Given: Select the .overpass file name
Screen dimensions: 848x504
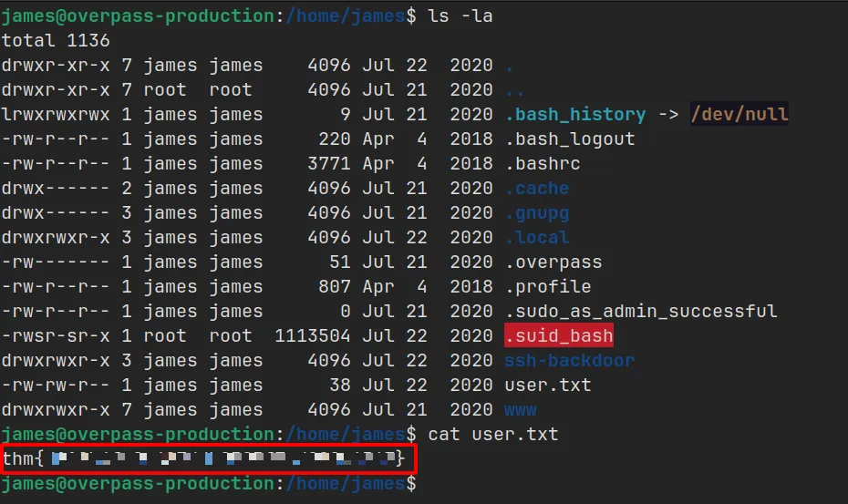Looking at the screenshot, I should (x=553, y=262).
